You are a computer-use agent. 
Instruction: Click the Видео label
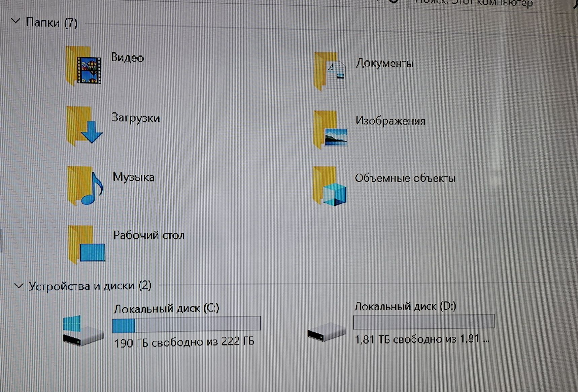coord(128,58)
